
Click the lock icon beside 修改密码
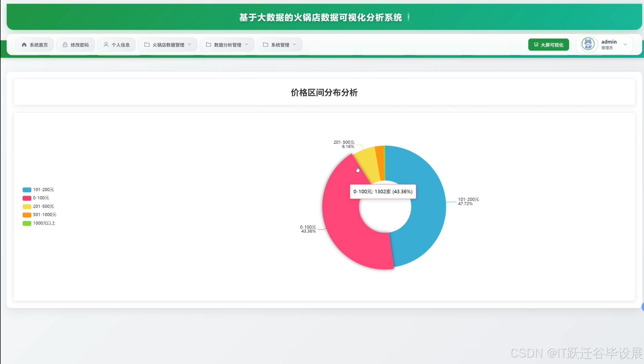tap(65, 45)
